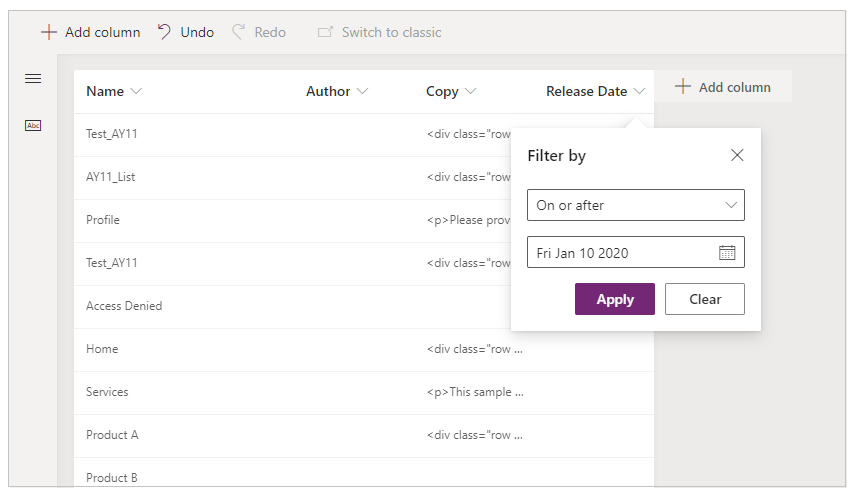
Task: Open the Abc text component icon
Action: pos(33,125)
